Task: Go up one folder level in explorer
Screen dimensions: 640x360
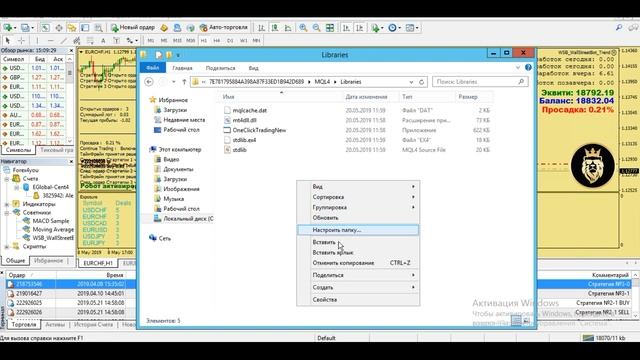Action: [184, 82]
